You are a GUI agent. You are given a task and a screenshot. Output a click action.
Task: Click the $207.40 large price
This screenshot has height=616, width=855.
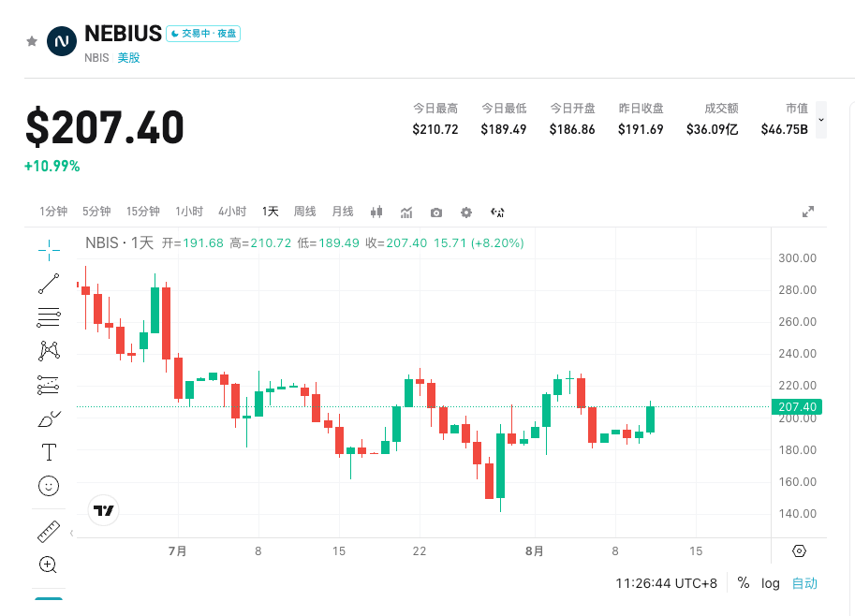coord(105,127)
